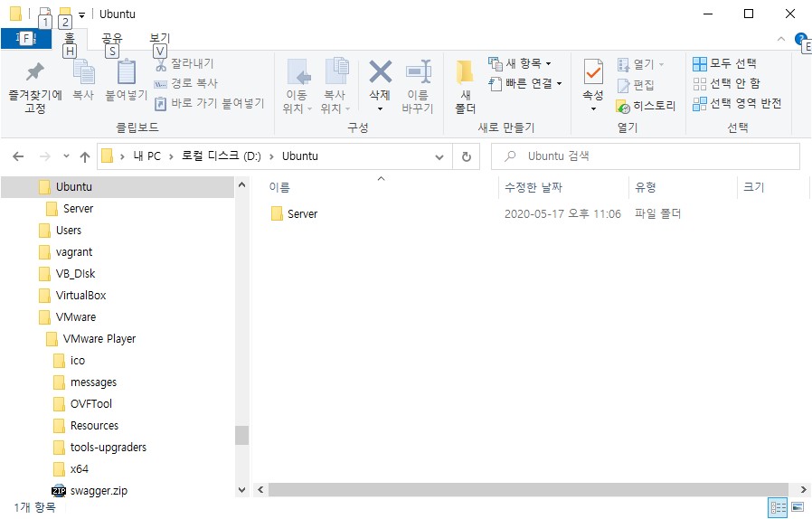Viewport: 812px width, 519px height.
Task: Click Copy path (경로 복사)
Action: (186, 83)
